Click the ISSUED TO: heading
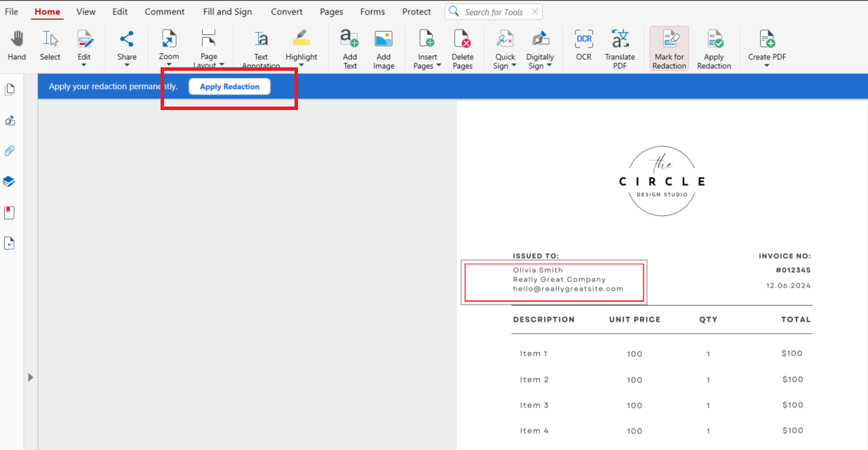 point(536,257)
